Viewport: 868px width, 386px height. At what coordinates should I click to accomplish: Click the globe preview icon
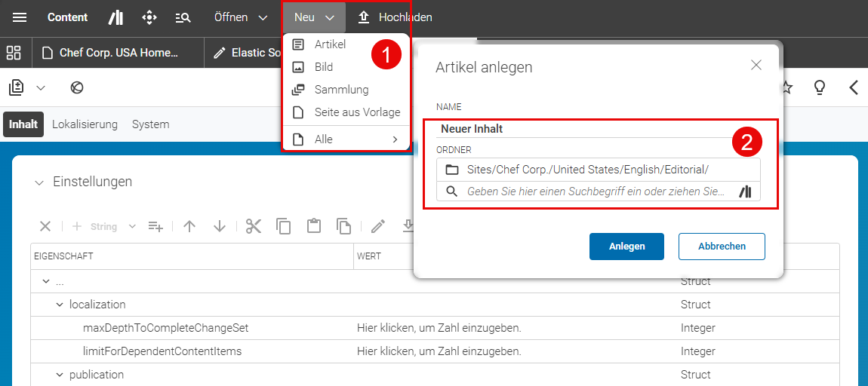77,87
